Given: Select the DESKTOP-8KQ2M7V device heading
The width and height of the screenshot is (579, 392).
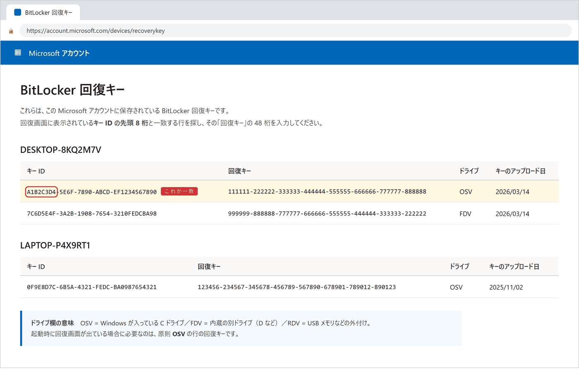Looking at the screenshot, I should point(61,150).
